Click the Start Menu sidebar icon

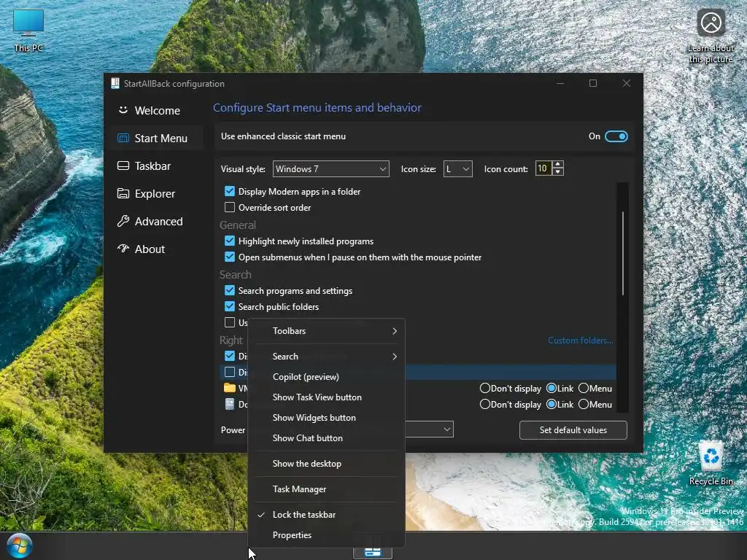(x=123, y=138)
